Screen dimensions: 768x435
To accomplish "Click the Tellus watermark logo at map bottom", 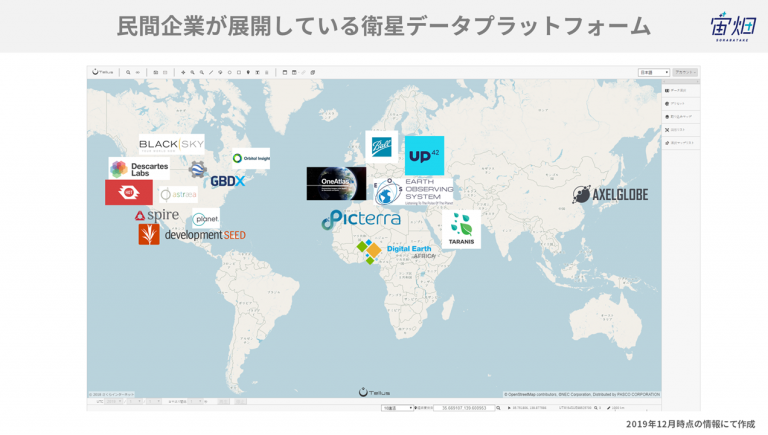I will click(x=374, y=392).
